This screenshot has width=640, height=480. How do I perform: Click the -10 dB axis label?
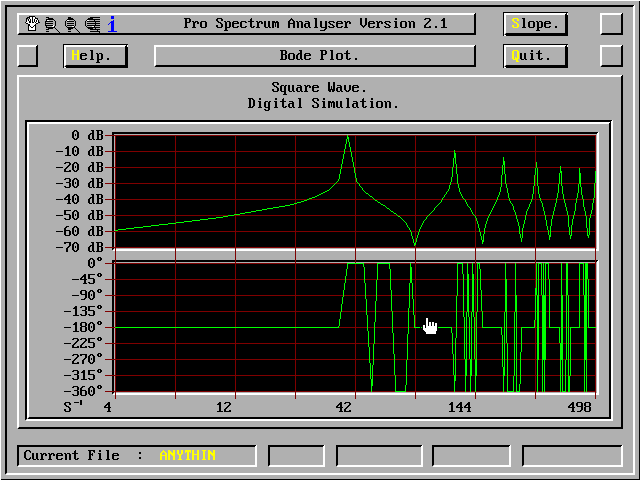80,151
